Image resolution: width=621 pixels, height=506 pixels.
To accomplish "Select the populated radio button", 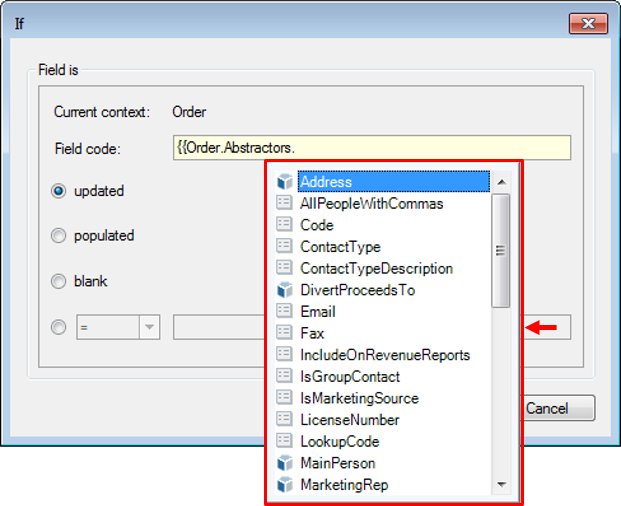I will (x=58, y=236).
